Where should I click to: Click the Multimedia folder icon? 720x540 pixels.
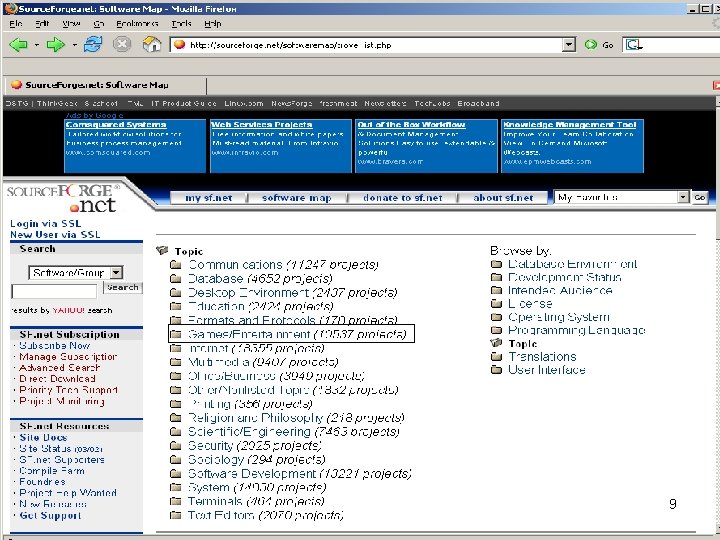pyautogui.click(x=175, y=362)
